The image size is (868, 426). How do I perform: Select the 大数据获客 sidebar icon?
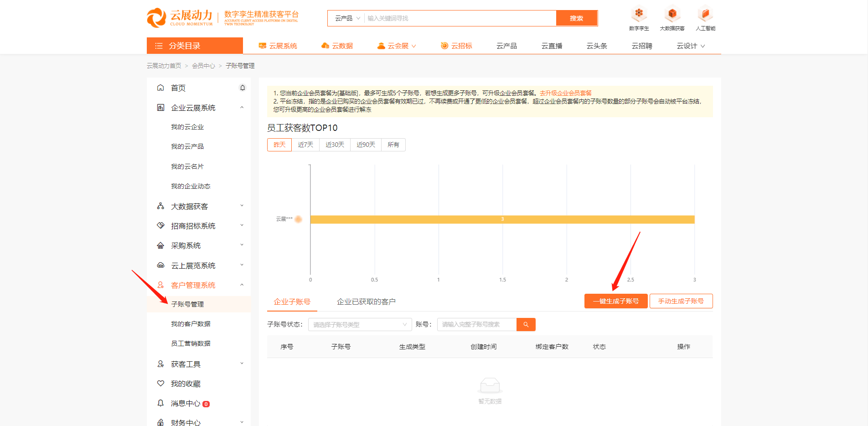(160, 206)
